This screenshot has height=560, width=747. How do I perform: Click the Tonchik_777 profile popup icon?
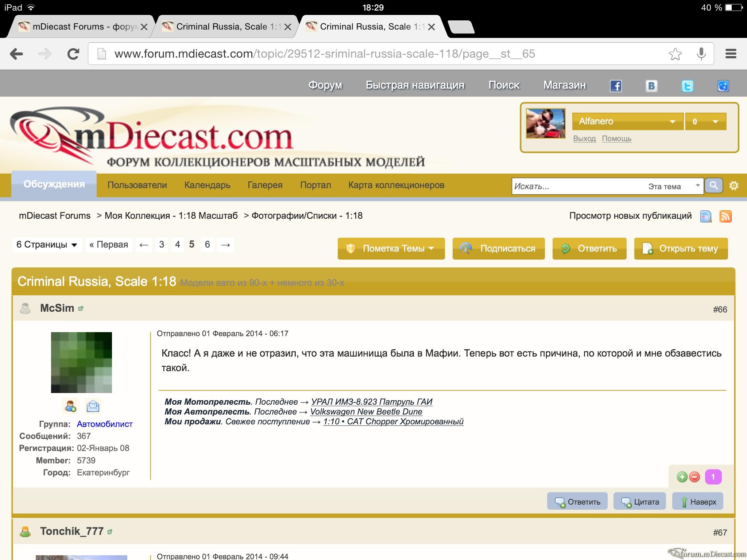click(x=110, y=532)
